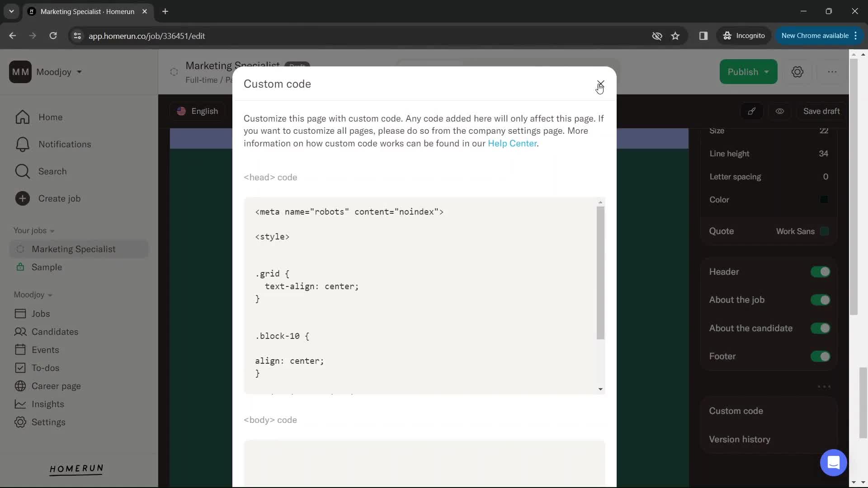Open To-dos checklist icon
The height and width of the screenshot is (488, 868).
click(20, 368)
